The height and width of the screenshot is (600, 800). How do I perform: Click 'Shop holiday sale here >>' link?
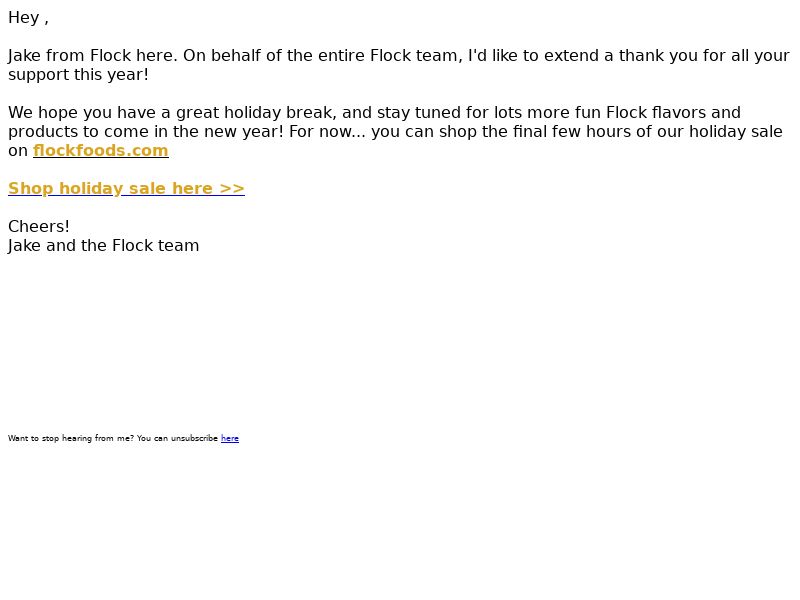coord(126,188)
